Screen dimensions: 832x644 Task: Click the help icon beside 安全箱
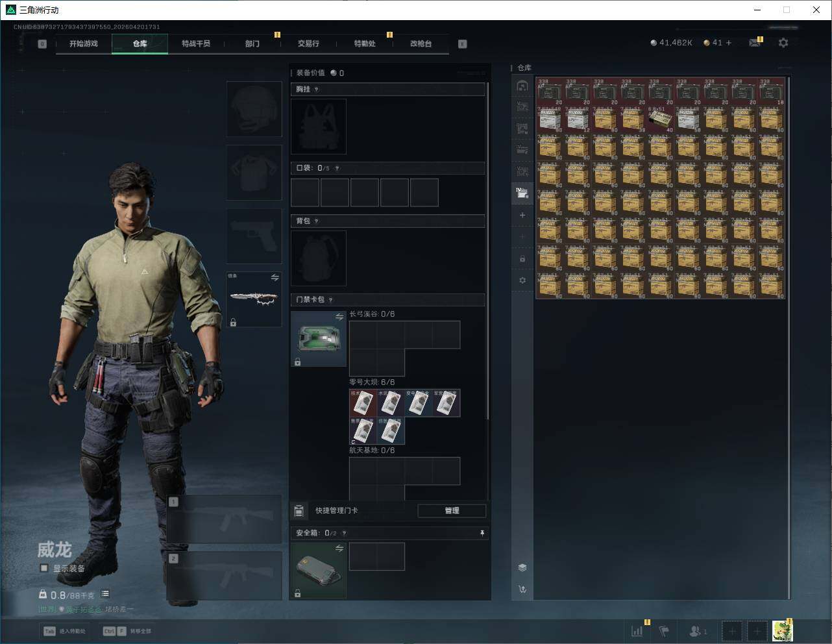[x=344, y=533]
